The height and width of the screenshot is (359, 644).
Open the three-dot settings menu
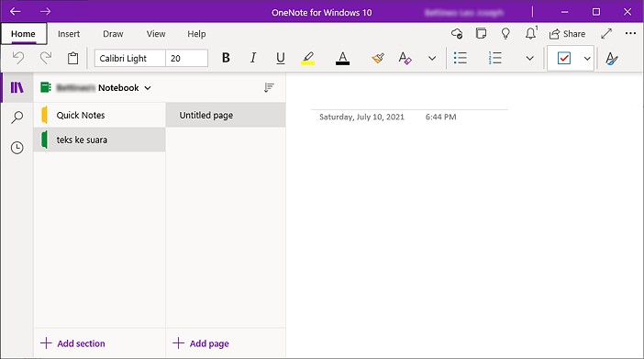coord(630,33)
